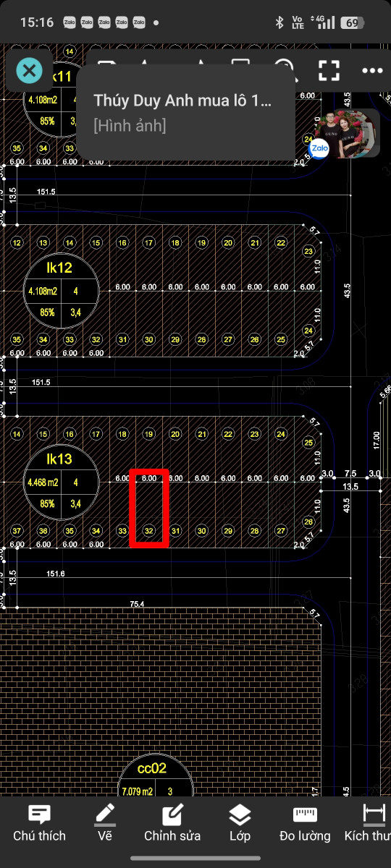Open the Chú thích annotation tool

tap(39, 823)
